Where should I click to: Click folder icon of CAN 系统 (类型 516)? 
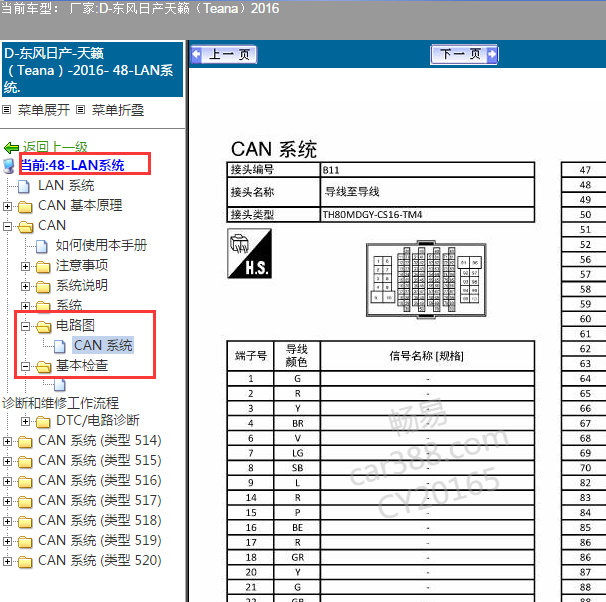point(25,482)
